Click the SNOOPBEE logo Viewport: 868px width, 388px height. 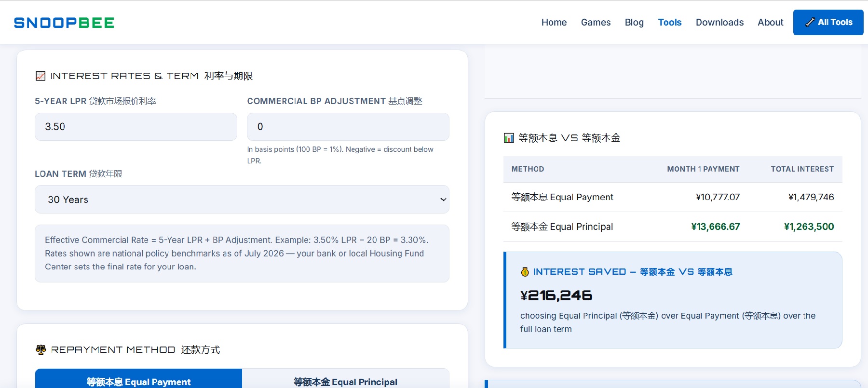(x=64, y=23)
